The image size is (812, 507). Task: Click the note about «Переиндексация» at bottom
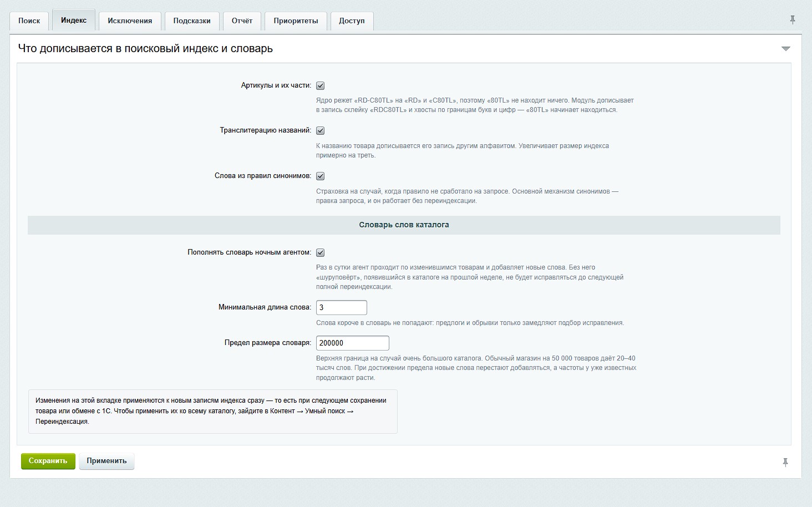[213, 411]
